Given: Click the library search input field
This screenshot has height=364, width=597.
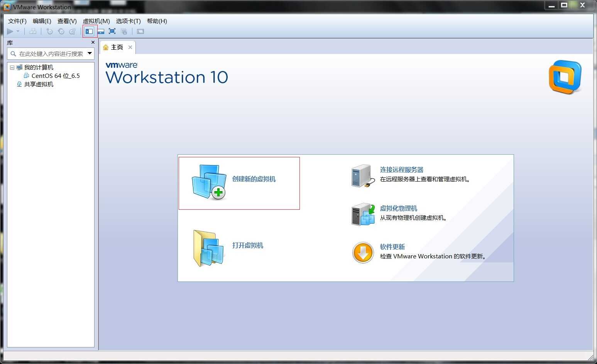Looking at the screenshot, I should 51,54.
